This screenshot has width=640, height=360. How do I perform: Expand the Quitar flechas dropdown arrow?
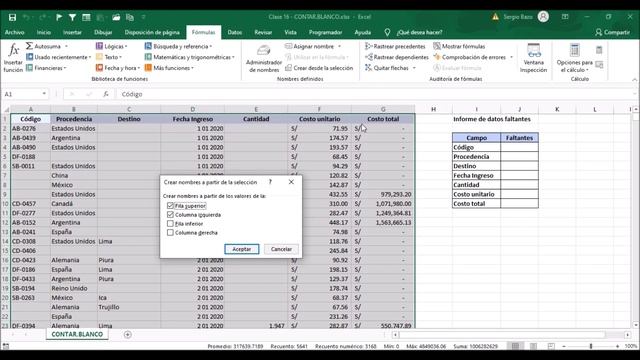414,68
